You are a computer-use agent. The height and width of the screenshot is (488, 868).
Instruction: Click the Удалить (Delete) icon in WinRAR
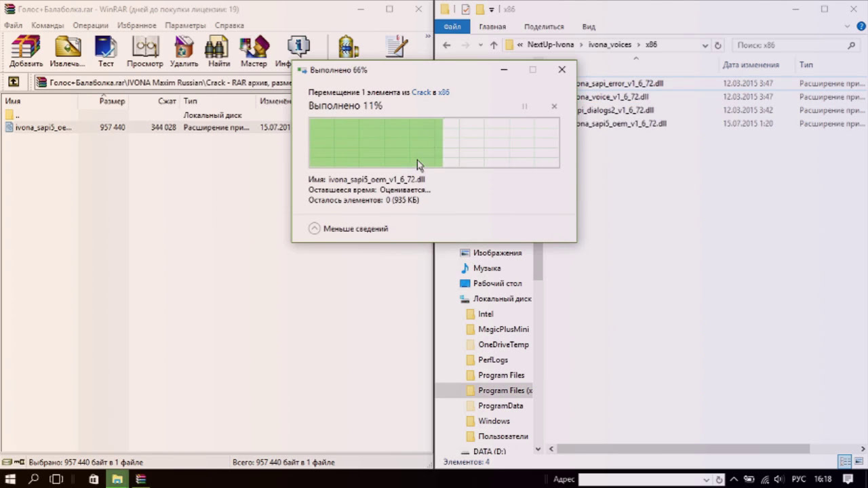click(x=184, y=52)
